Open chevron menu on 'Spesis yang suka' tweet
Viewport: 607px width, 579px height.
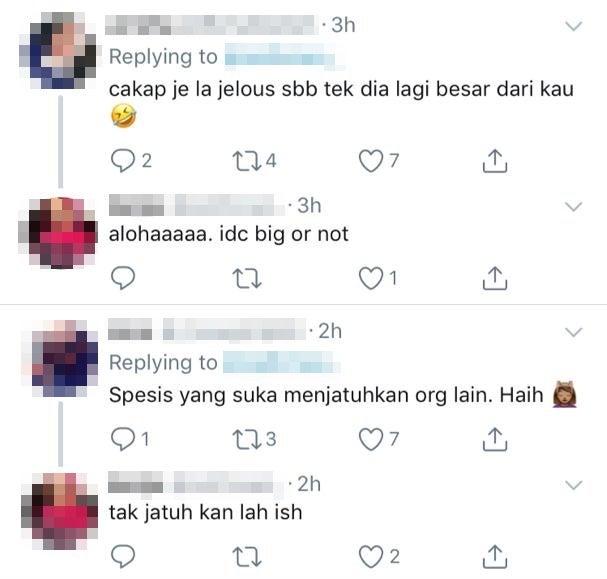coord(573,332)
